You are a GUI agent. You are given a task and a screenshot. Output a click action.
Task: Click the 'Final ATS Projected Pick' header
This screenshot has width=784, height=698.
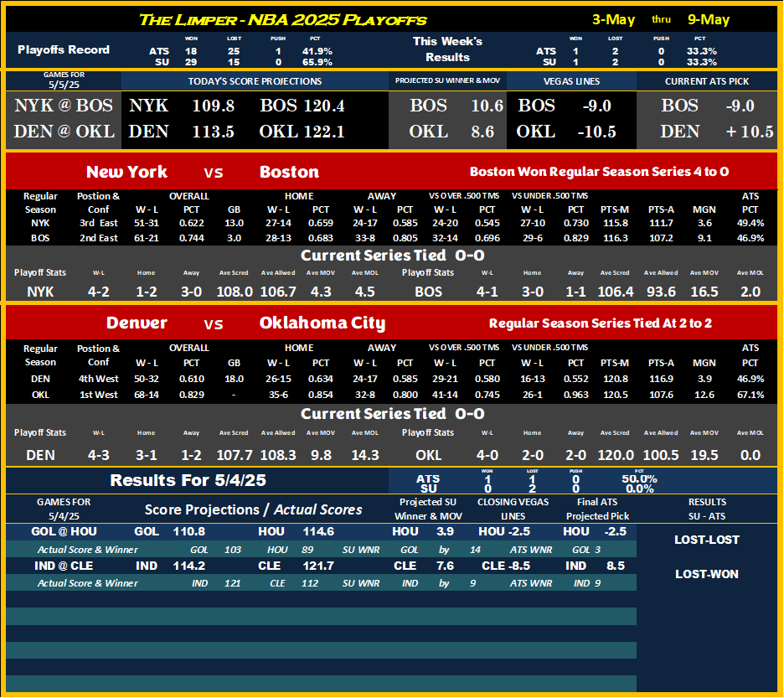597,509
